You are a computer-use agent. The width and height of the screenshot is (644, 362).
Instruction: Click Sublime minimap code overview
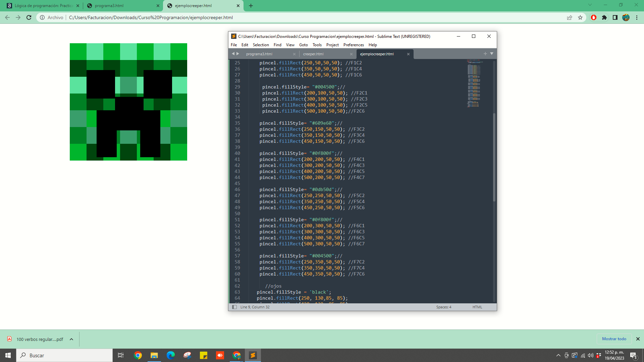pos(474,83)
